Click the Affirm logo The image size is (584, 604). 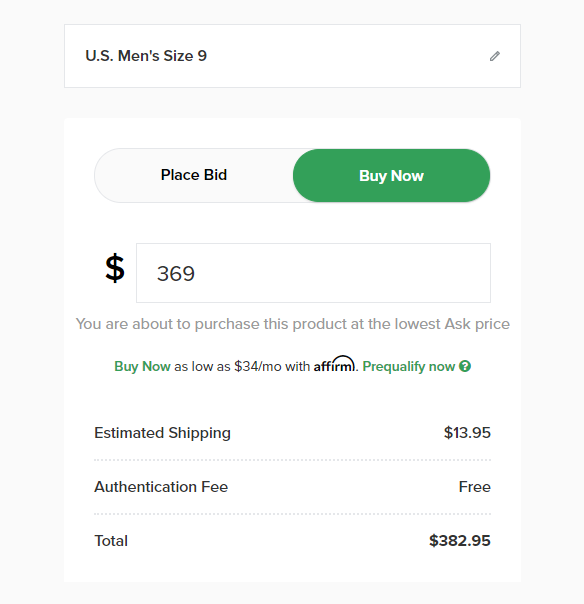(x=334, y=364)
